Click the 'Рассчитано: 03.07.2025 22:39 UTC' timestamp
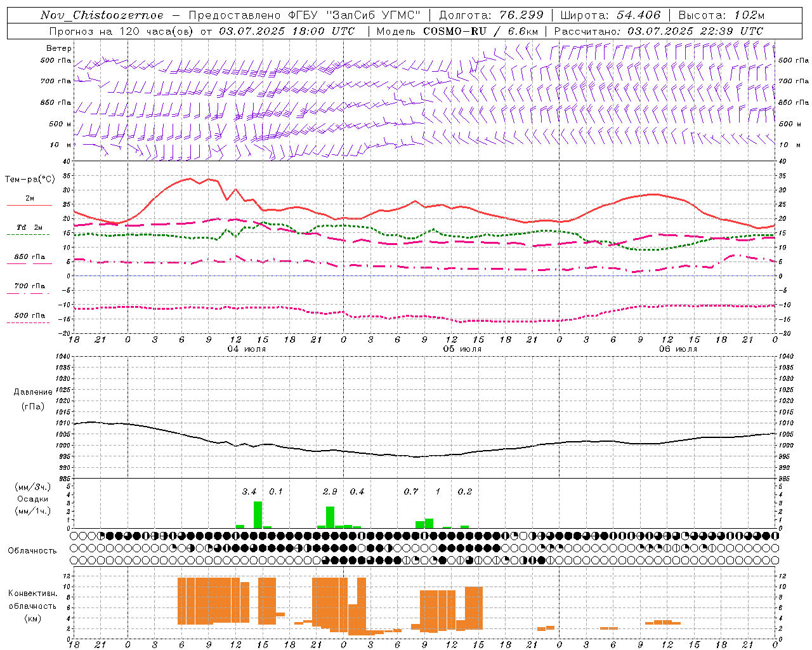 pyautogui.click(x=658, y=31)
